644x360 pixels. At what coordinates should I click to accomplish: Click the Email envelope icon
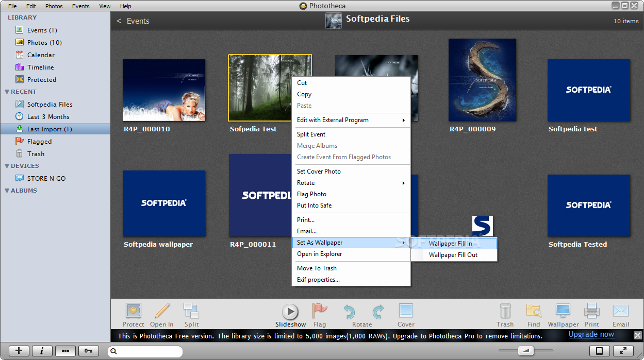(621, 311)
